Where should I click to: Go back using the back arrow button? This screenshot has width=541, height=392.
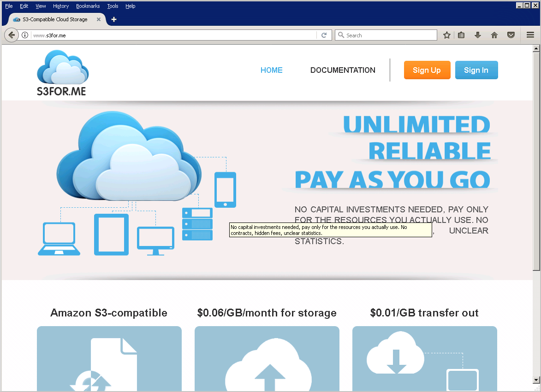coord(12,35)
